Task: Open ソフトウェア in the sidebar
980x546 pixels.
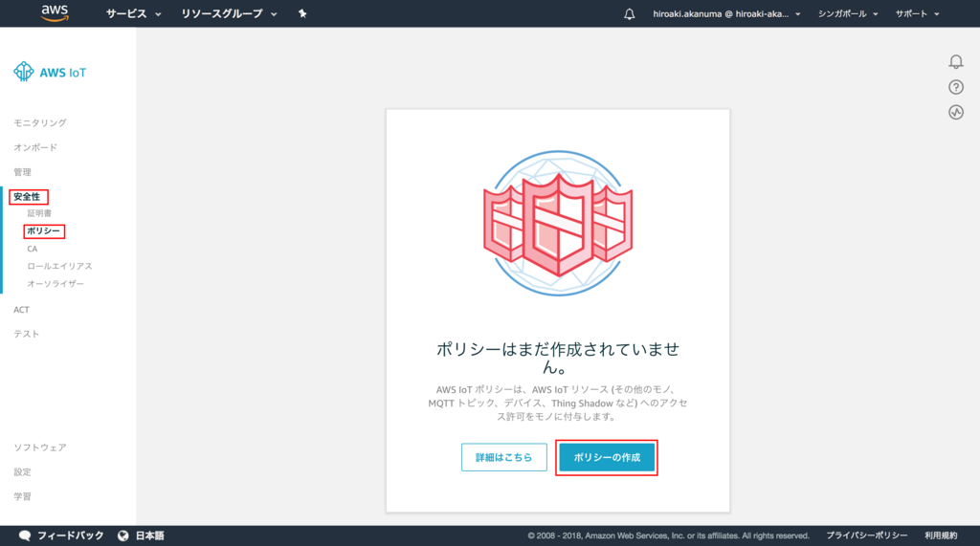Action: [40, 448]
